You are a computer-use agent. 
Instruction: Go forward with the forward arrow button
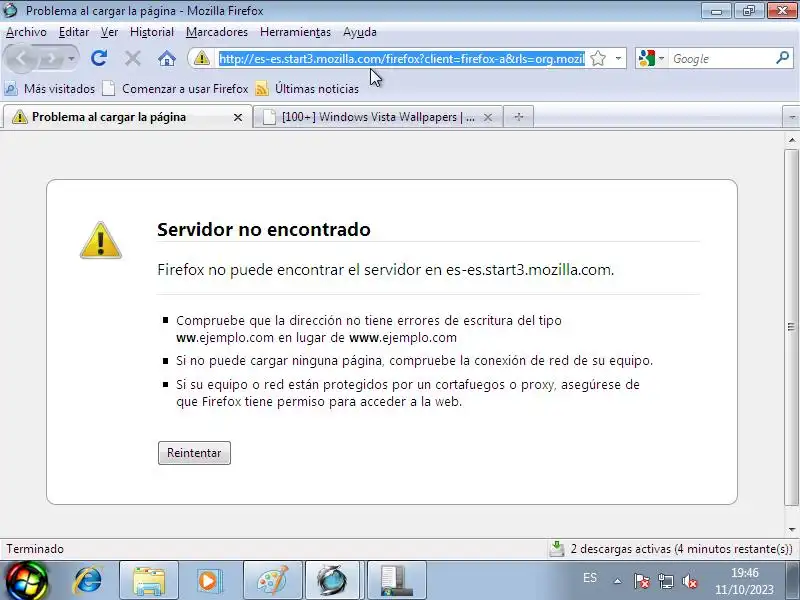point(50,59)
